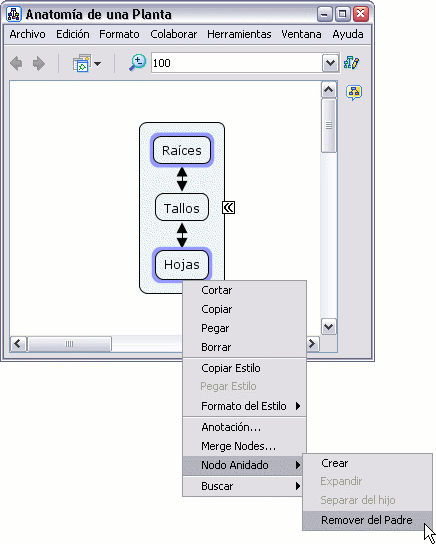Expand the Formato del Estilo submenu
The width and height of the screenshot is (436, 544).
(x=245, y=406)
